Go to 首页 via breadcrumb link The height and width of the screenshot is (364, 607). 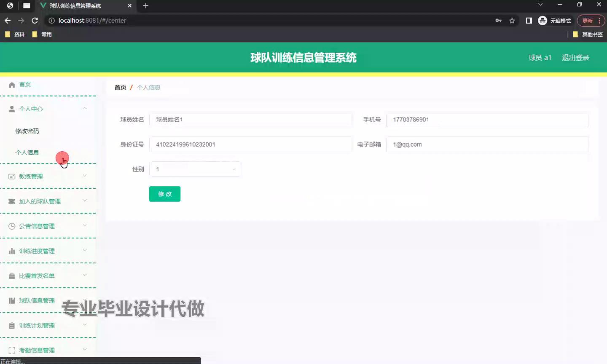120,88
